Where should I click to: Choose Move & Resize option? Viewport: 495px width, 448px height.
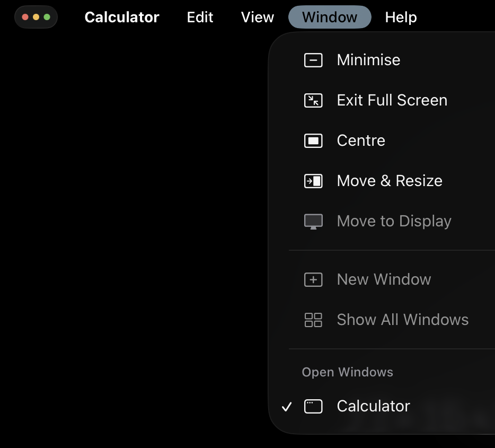[390, 181]
